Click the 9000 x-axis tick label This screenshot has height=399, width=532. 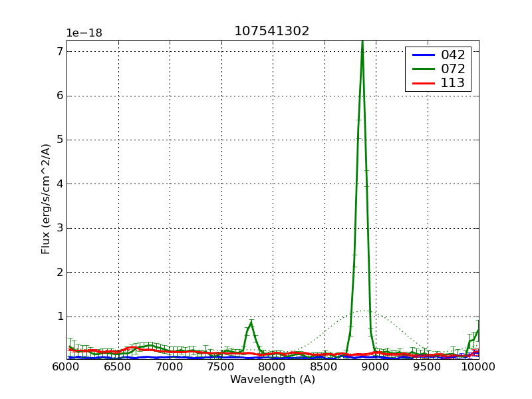375,366
